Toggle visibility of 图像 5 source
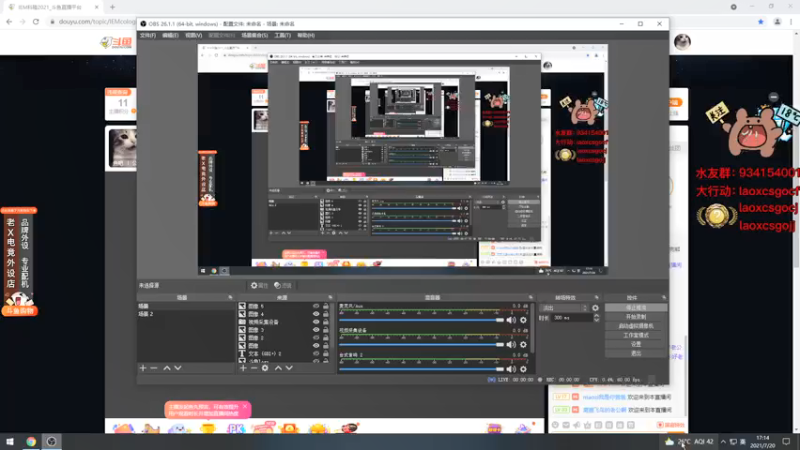Viewport: 800px width, 450px height. (x=316, y=306)
